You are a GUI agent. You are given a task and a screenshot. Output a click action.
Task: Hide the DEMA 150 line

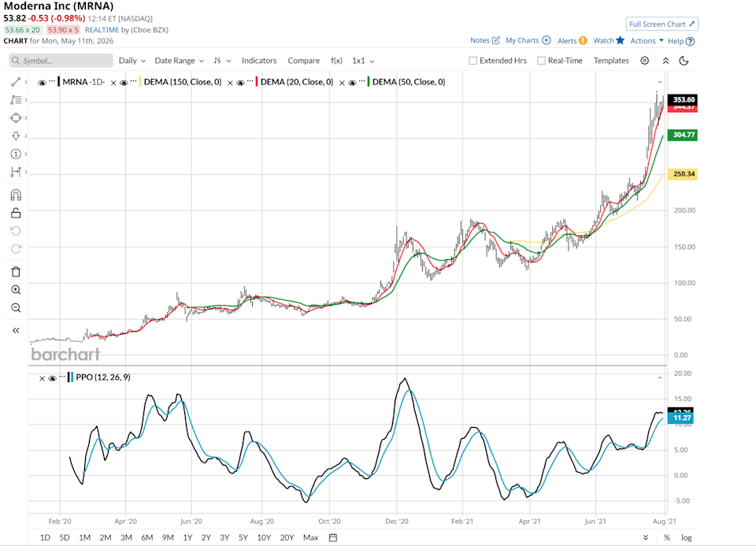(124, 83)
